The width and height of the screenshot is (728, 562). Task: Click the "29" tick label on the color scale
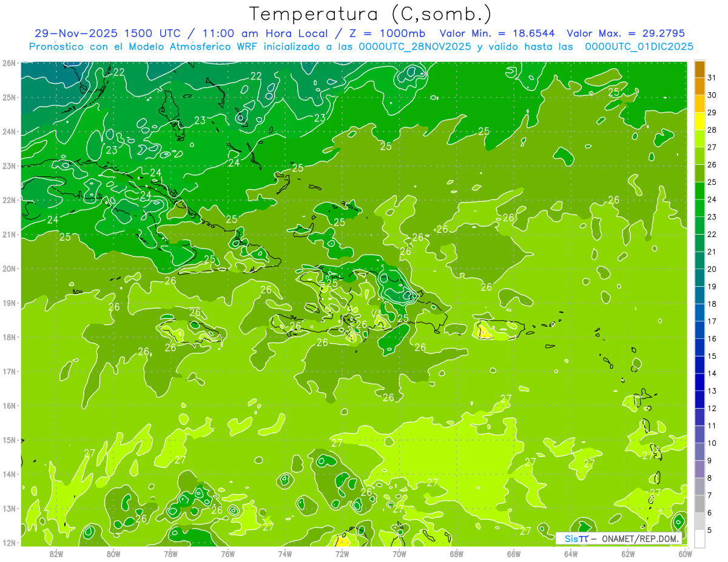(x=711, y=113)
